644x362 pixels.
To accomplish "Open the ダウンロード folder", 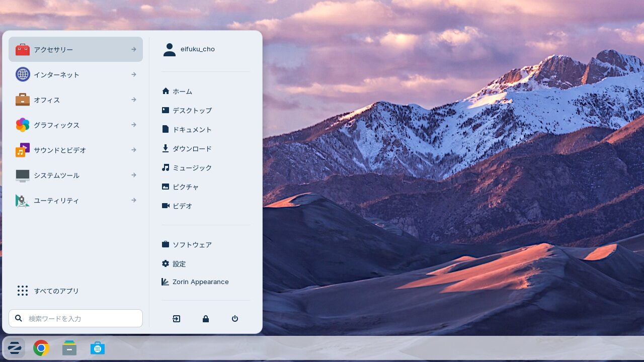I will tap(192, 149).
